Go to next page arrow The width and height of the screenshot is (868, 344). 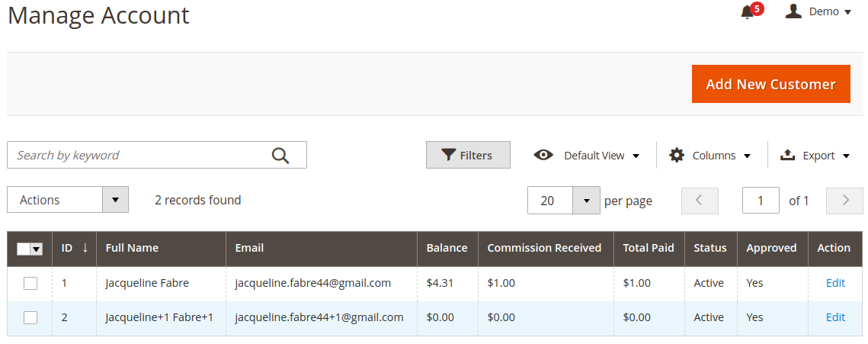click(844, 201)
